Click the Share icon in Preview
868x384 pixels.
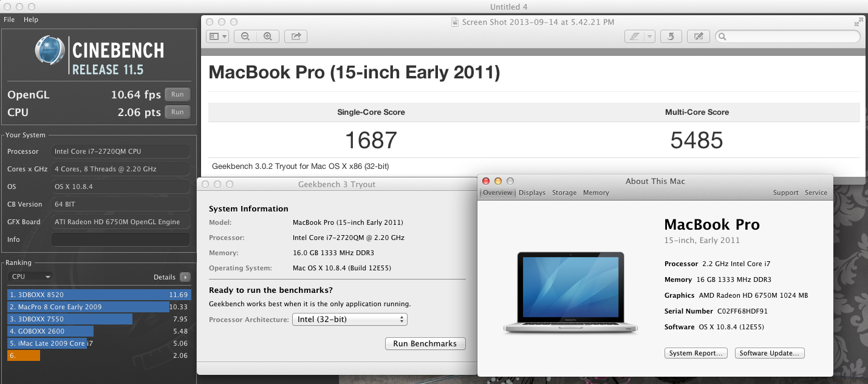[x=296, y=36]
